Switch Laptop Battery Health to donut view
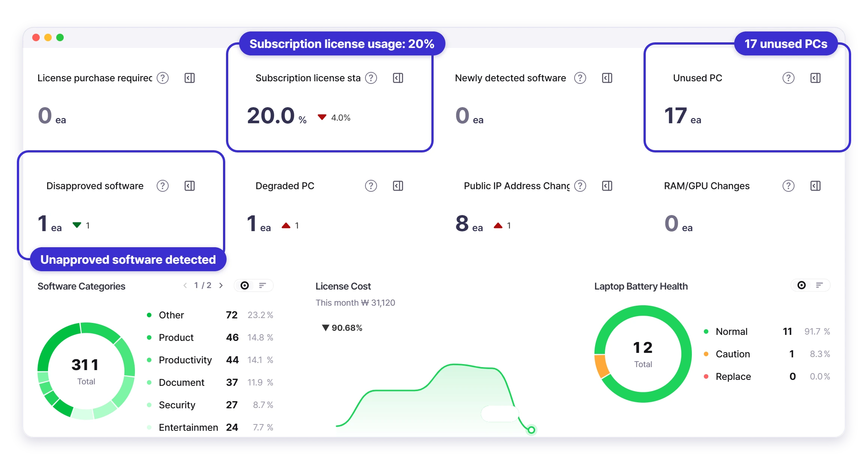The height and width of the screenshot is (460, 868). (802, 285)
